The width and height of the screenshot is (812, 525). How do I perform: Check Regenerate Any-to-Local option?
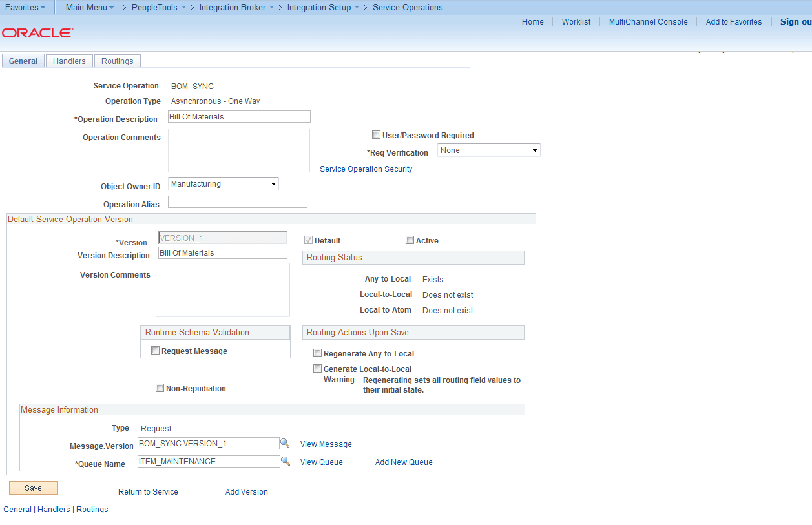pos(317,353)
